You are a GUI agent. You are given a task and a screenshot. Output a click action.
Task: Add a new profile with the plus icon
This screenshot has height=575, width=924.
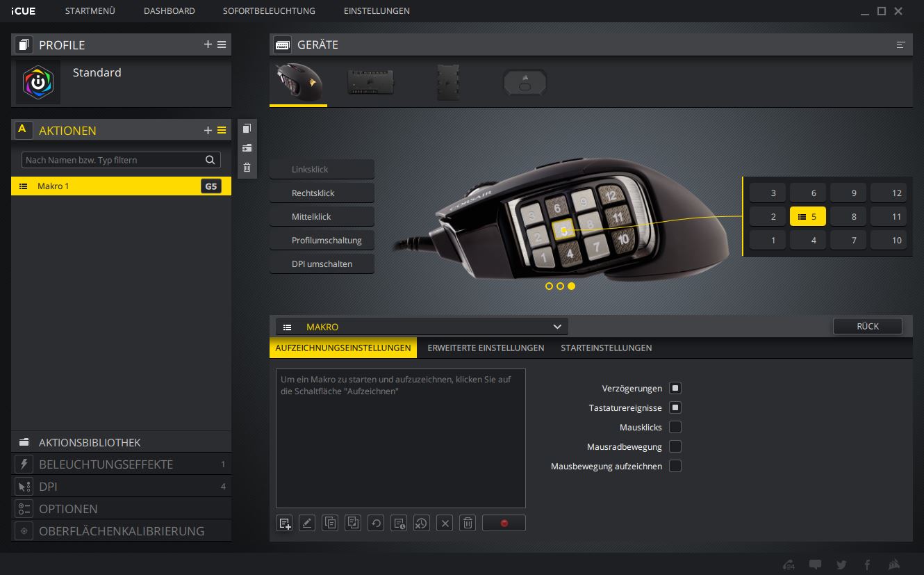click(208, 44)
